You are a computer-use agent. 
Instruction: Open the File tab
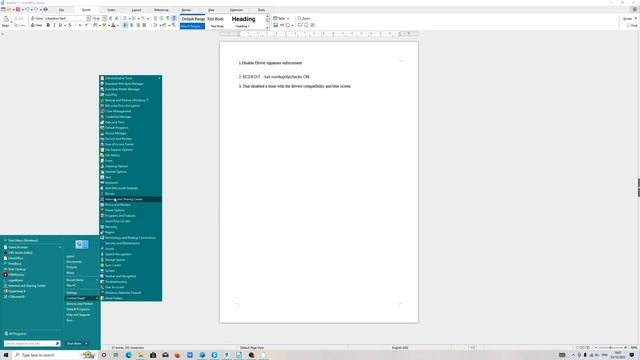pos(61,10)
